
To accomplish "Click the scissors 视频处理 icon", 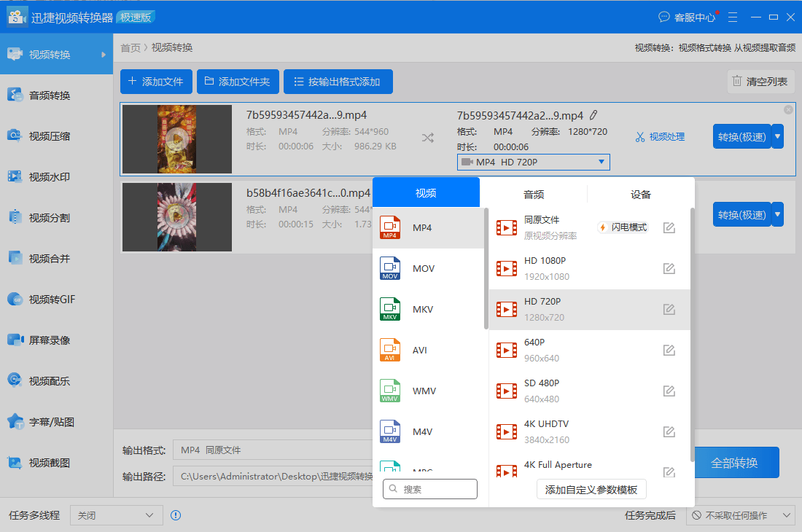I will tap(640, 137).
